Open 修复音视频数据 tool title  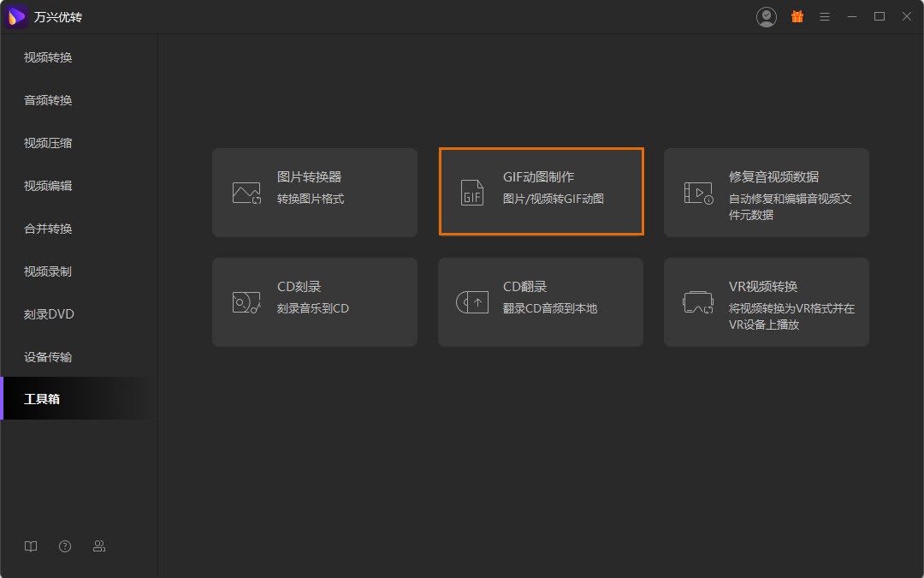click(773, 177)
